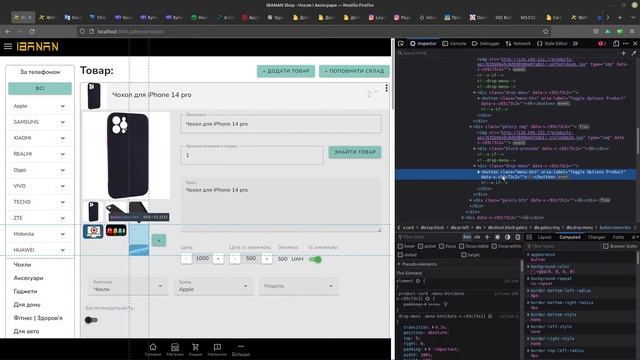
Task: Click add new rule plus in Rules pane
Action: [487, 237]
